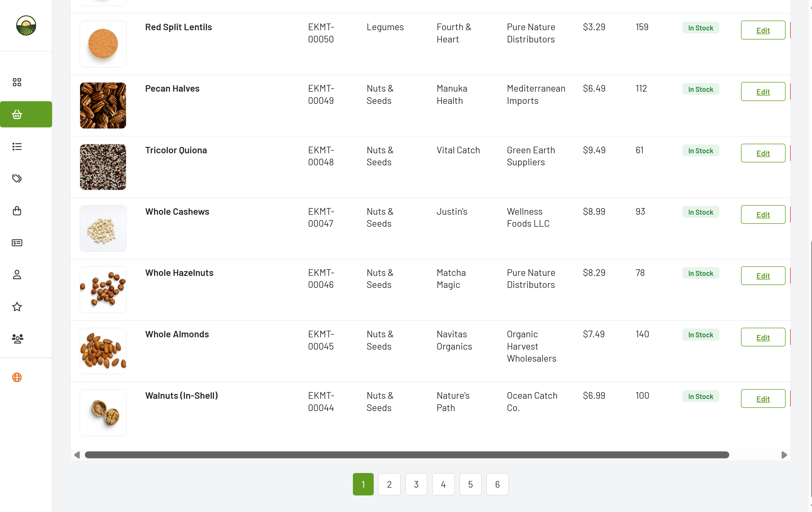Click the Whole Almonds product name
Image resolution: width=812 pixels, height=512 pixels.
(x=177, y=334)
